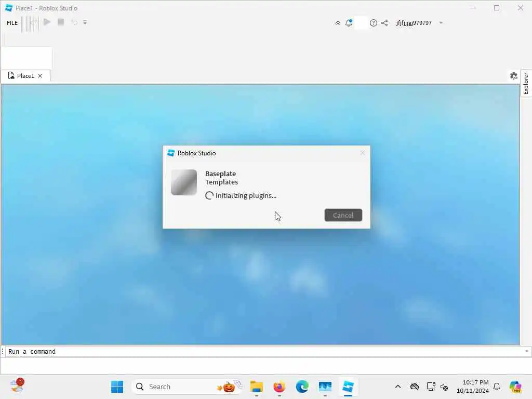
Task: Click the undo arrow icon
Action: [x=74, y=22]
